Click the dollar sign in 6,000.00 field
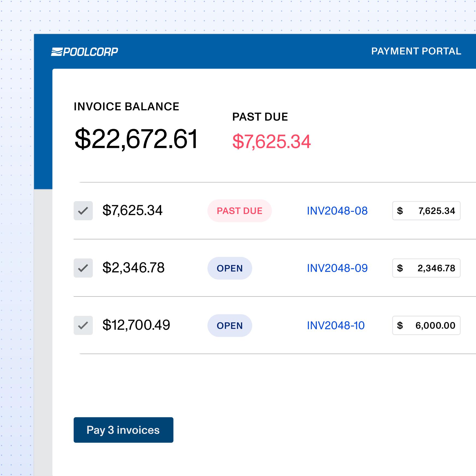 pos(400,325)
